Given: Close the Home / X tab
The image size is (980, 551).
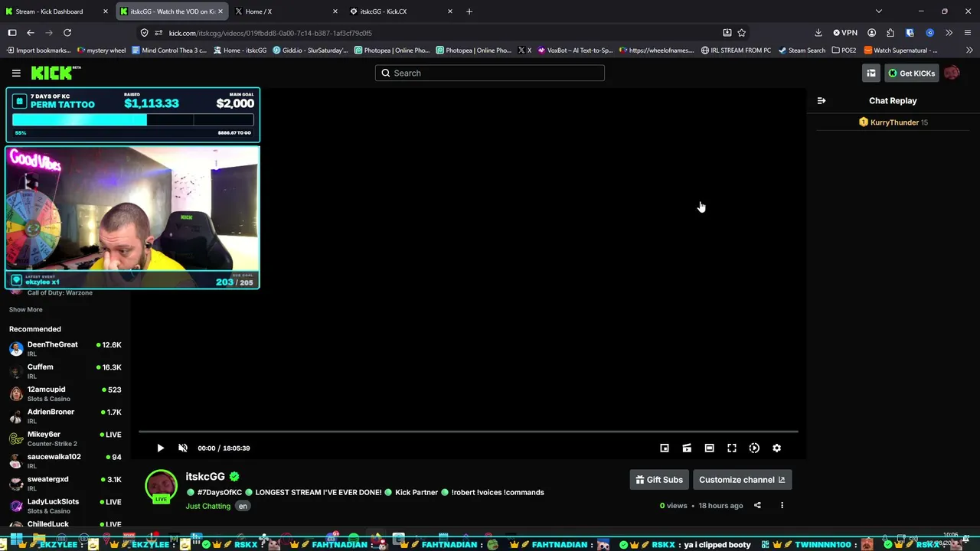Looking at the screenshot, I should coord(335,11).
